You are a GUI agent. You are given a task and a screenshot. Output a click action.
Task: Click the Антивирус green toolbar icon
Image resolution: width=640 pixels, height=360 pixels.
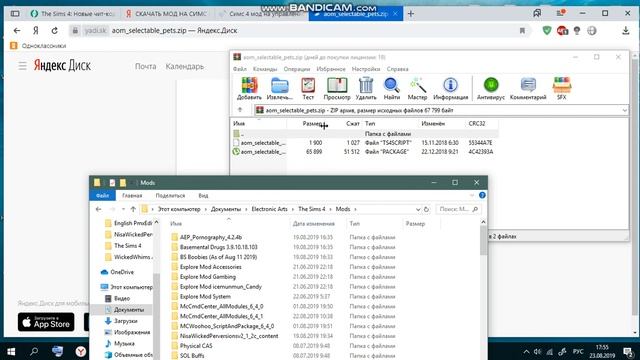tap(491, 85)
